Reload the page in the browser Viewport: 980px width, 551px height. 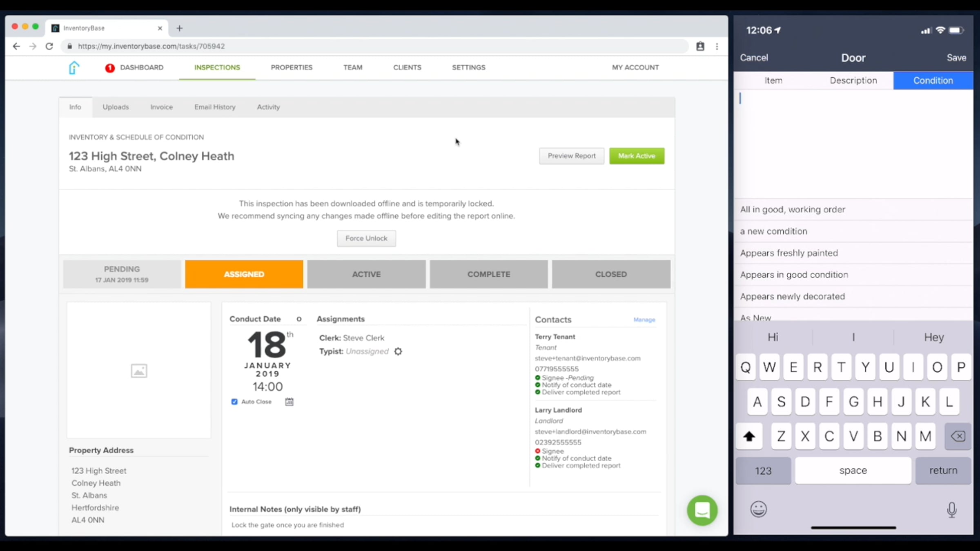(x=49, y=46)
